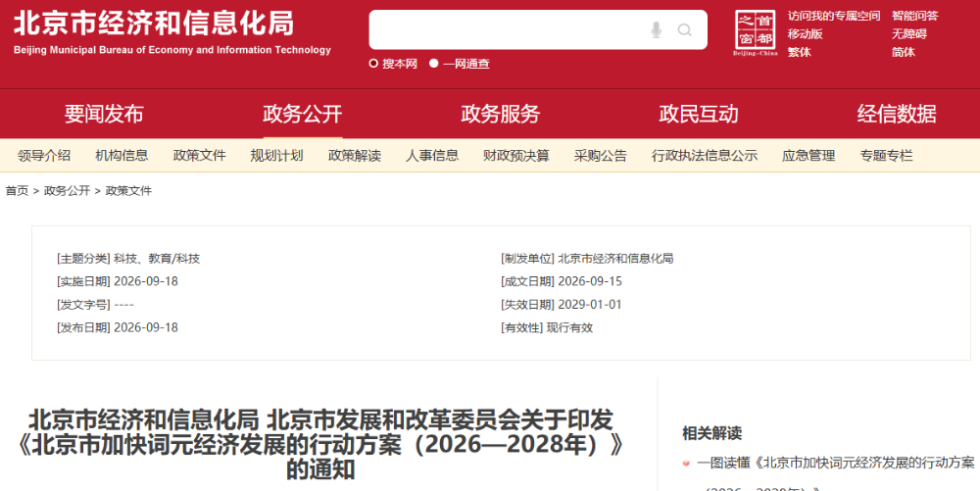
Task: Click 首页 in the breadcrumb
Action: pyautogui.click(x=17, y=190)
